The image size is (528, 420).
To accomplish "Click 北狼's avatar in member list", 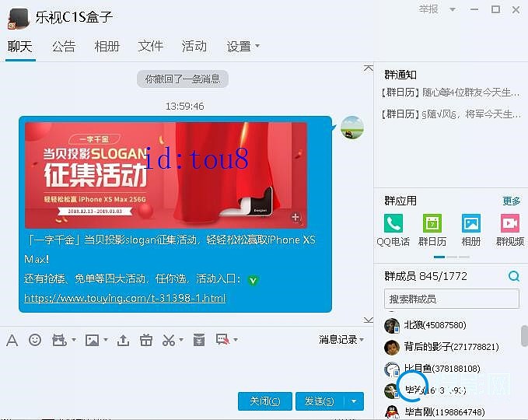I will (x=392, y=326).
